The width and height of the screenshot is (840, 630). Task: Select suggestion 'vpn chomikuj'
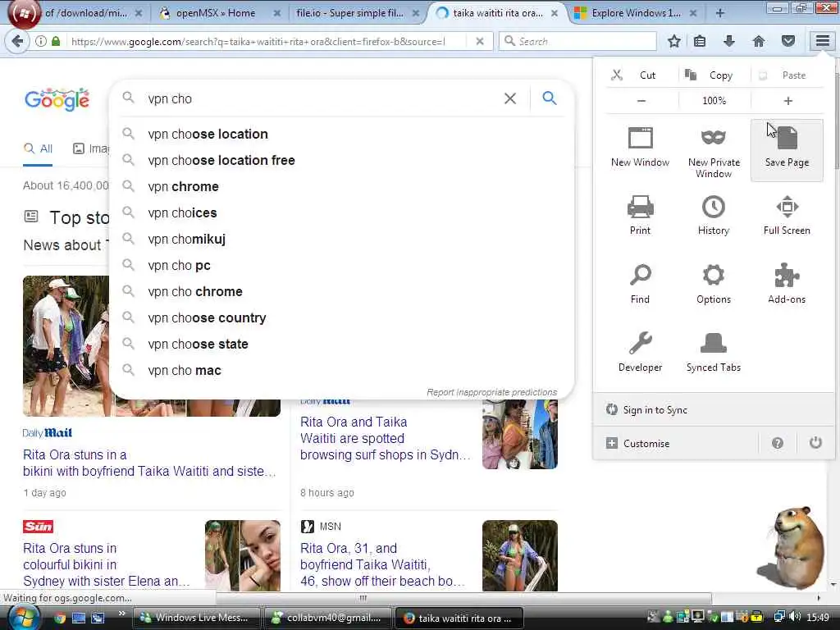(342, 239)
